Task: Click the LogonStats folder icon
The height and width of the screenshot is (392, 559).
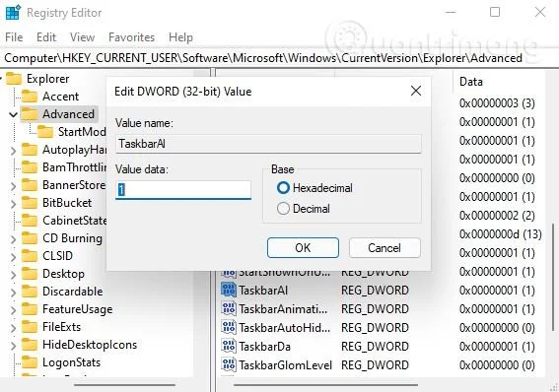Action: tap(30, 362)
